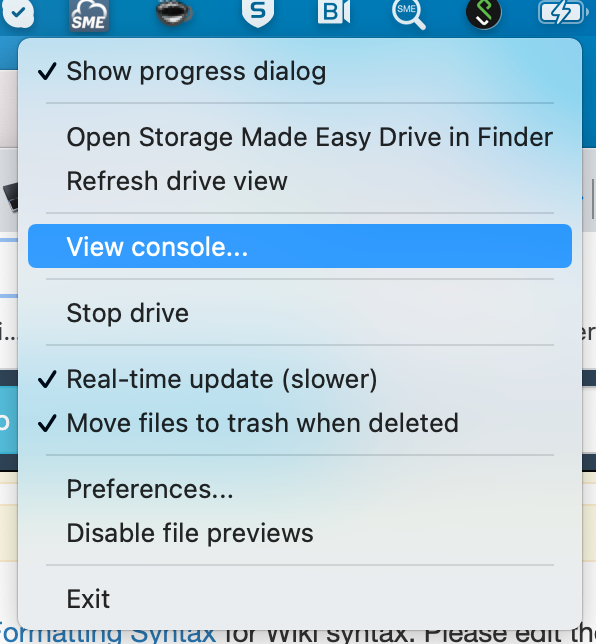The height and width of the screenshot is (644, 596).
Task: Open the green S black circle icon
Action: (483, 14)
